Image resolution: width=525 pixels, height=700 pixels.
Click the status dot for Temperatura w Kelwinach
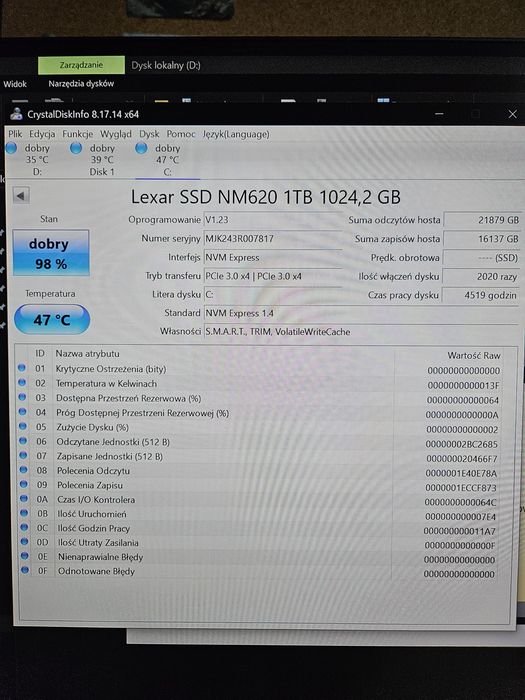coord(21,383)
